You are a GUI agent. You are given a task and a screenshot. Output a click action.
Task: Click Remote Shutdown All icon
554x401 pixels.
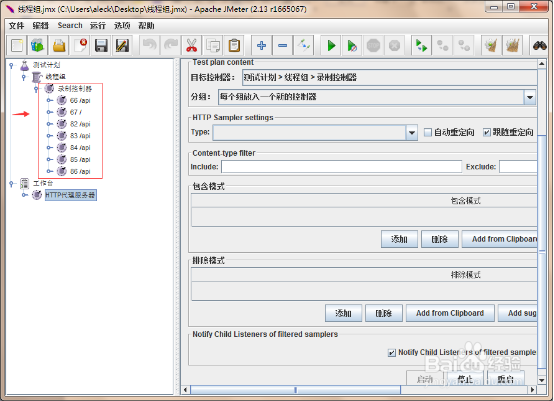[x=464, y=46]
